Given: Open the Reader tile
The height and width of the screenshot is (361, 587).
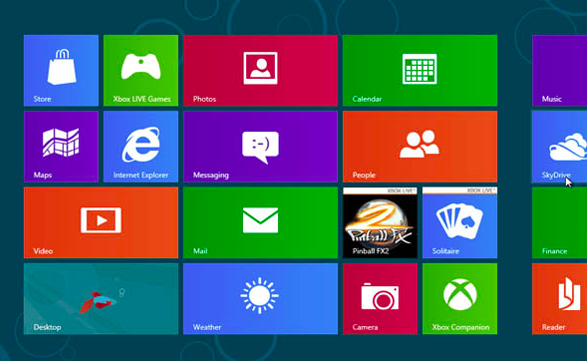Looking at the screenshot, I should pyautogui.click(x=560, y=298).
